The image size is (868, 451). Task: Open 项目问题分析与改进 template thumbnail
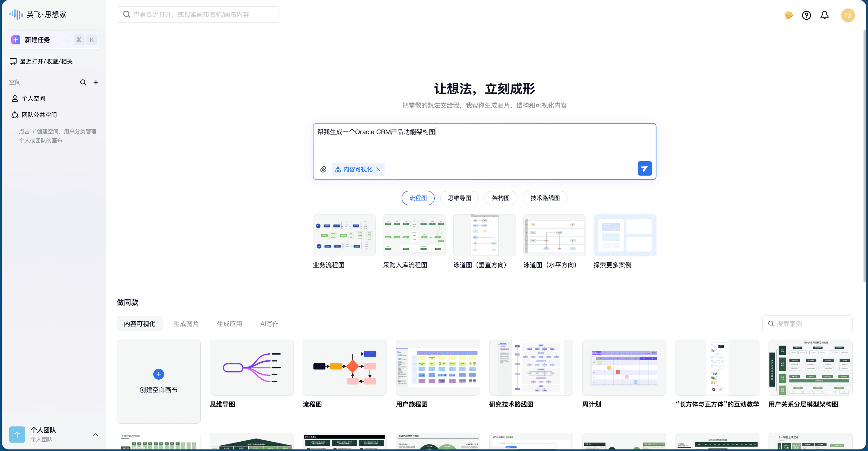(x=438, y=442)
